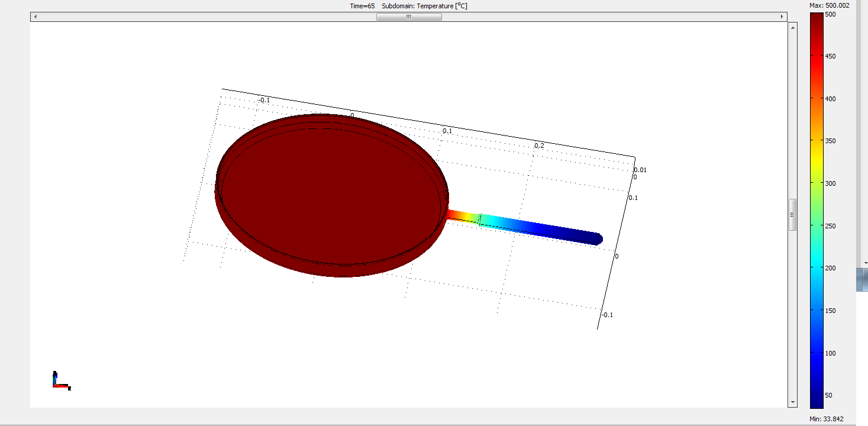
Task: Click the "Time=65 Subdomain: Temperature" plot title
Action: (x=409, y=6)
